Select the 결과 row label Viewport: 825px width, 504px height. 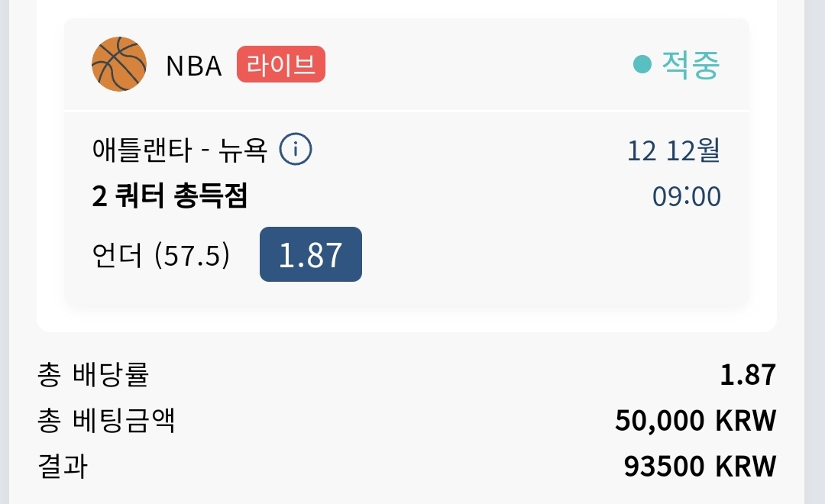coord(63,466)
